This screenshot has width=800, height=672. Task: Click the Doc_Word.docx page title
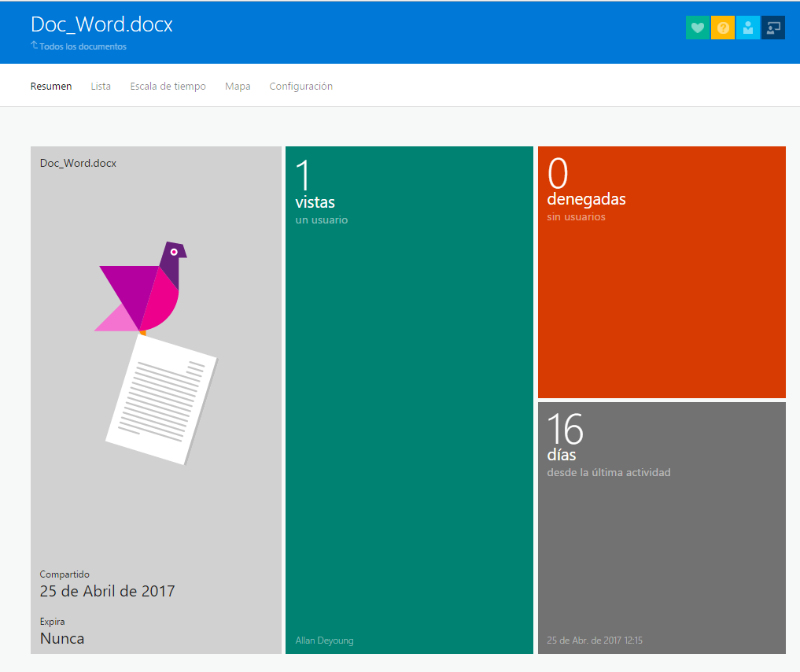pos(101,24)
